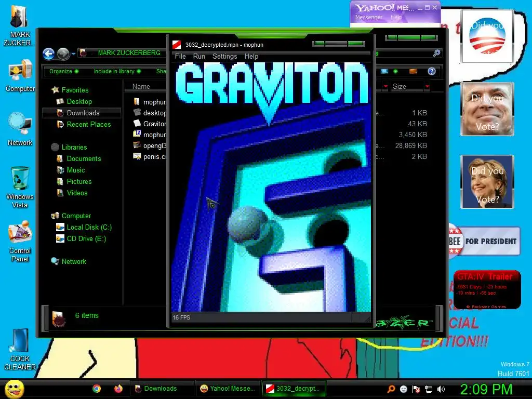Switch to the Downloads taskbar button

point(162,389)
